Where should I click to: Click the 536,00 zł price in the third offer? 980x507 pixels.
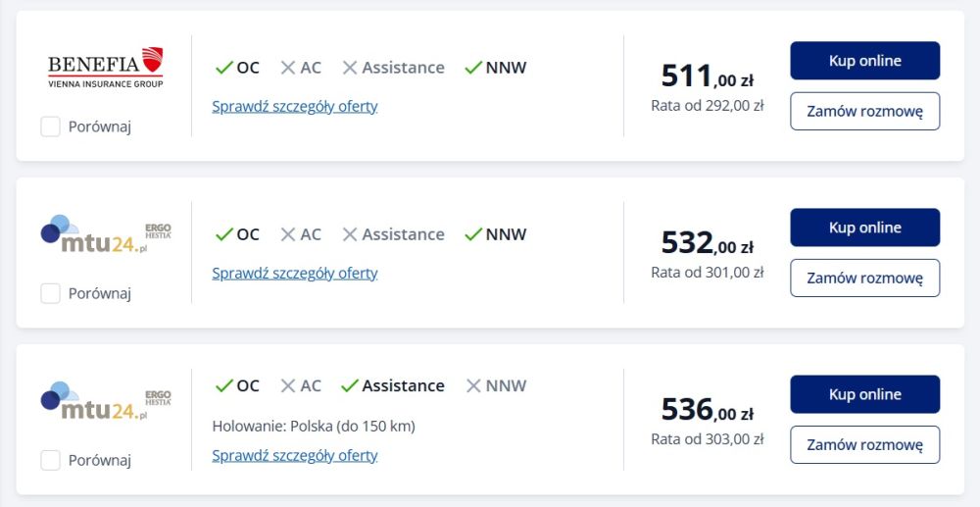[x=707, y=409]
